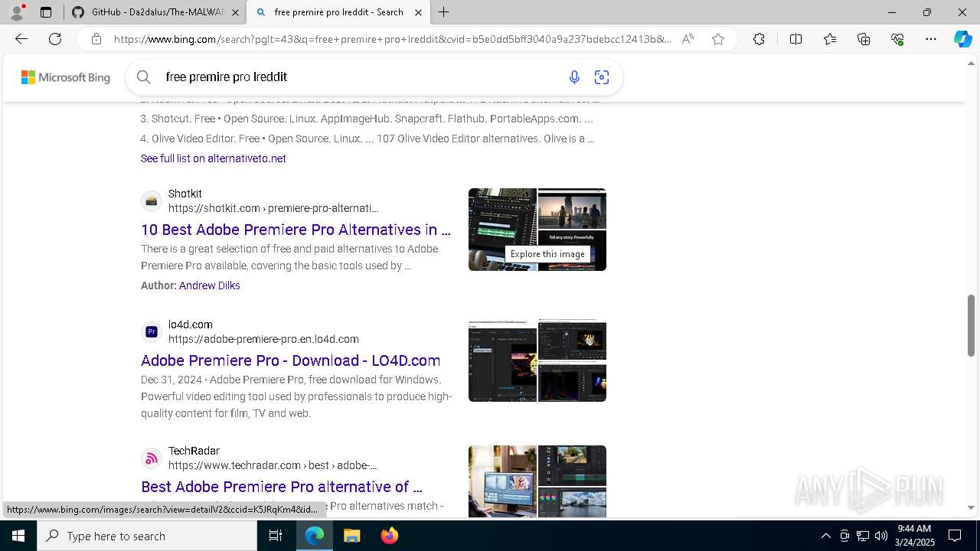Open 10 Best Adobe Premiere Pro Alternatives result
This screenshot has width=980, height=551.
pyautogui.click(x=296, y=230)
